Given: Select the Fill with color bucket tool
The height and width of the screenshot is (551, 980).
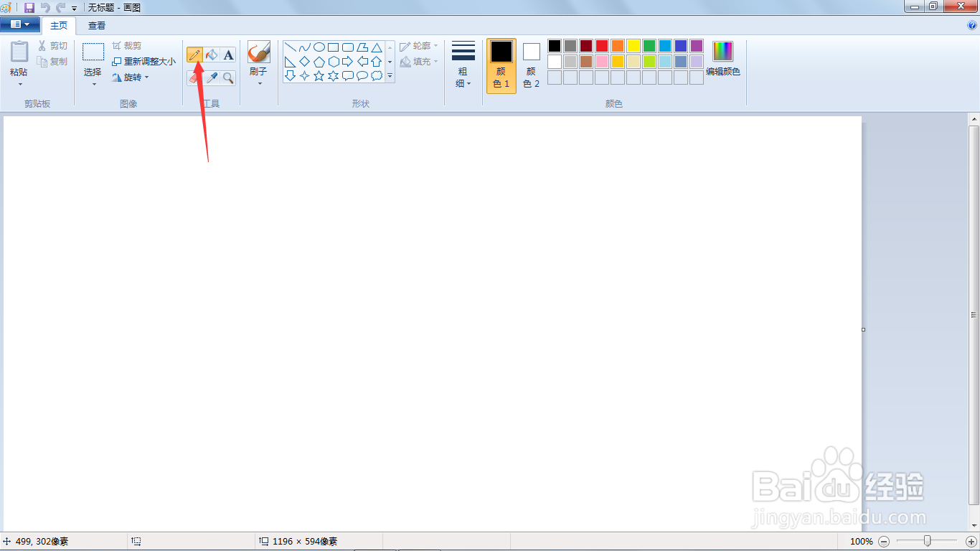Looking at the screenshot, I should (212, 55).
